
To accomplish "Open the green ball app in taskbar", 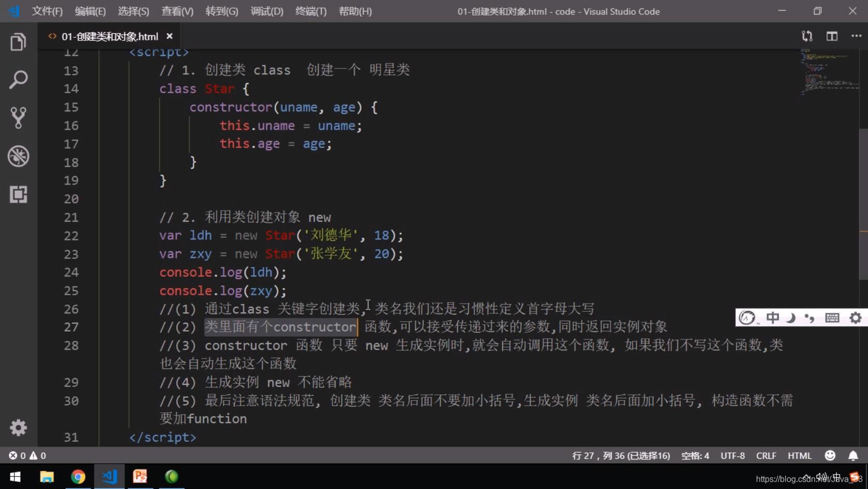I will click(172, 477).
